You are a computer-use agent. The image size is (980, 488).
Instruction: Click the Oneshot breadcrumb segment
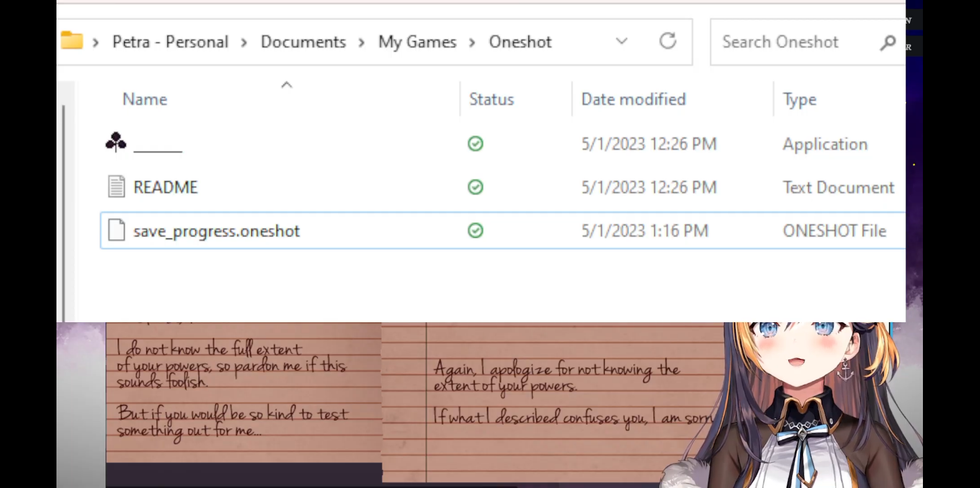(520, 42)
